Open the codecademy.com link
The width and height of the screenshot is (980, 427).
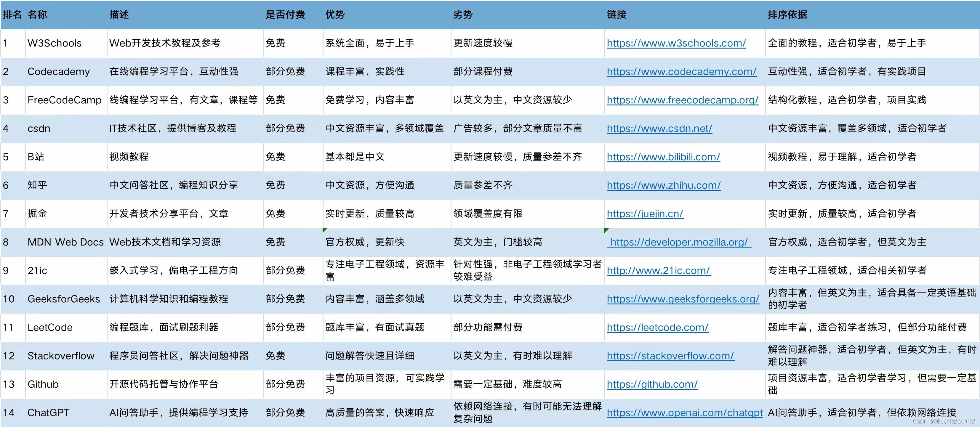[681, 72]
